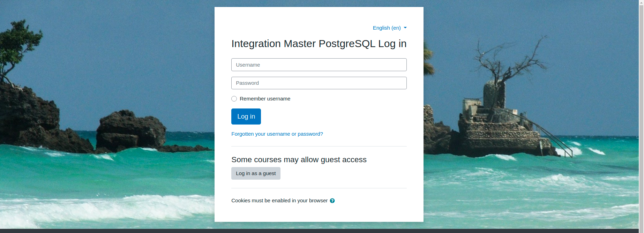The image size is (644, 233).
Task: Click the Some courses may allow guest access text
Action: pyautogui.click(x=299, y=159)
